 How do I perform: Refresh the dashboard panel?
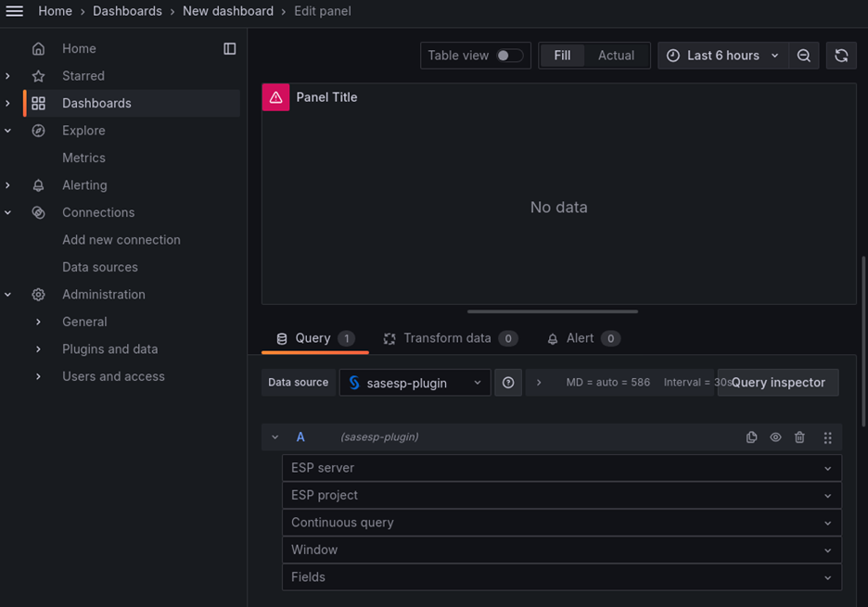point(841,55)
